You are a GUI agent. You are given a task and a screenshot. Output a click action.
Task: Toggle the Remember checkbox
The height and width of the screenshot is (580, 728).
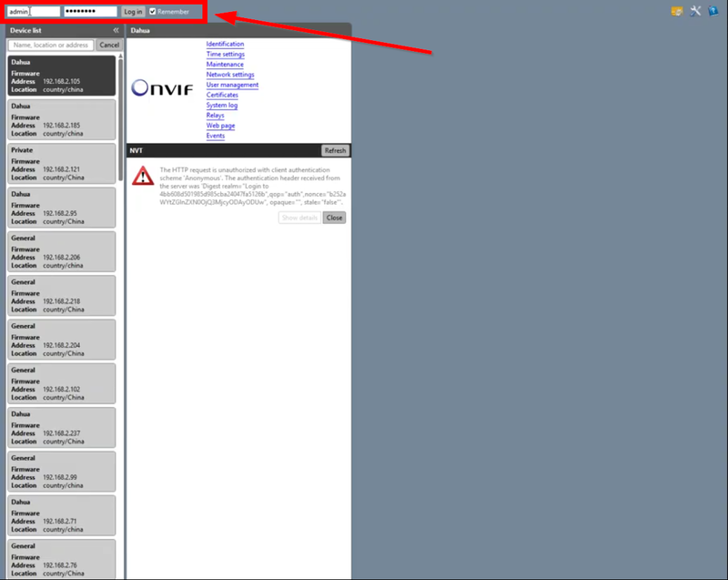coord(152,12)
